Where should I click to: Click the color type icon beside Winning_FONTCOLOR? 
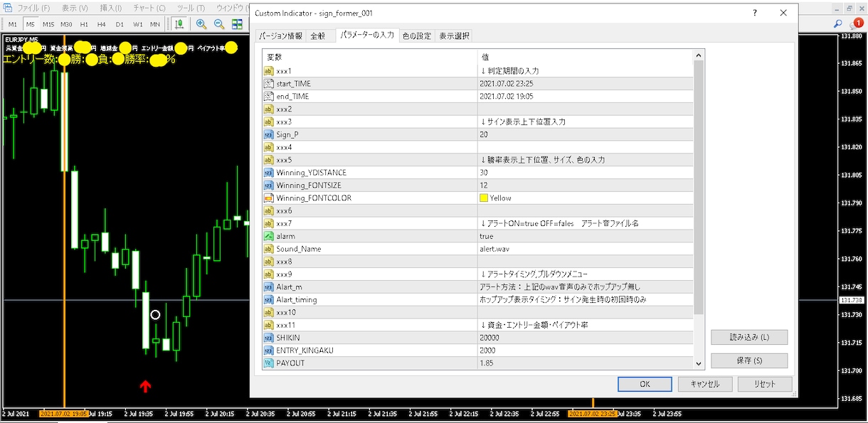point(268,198)
